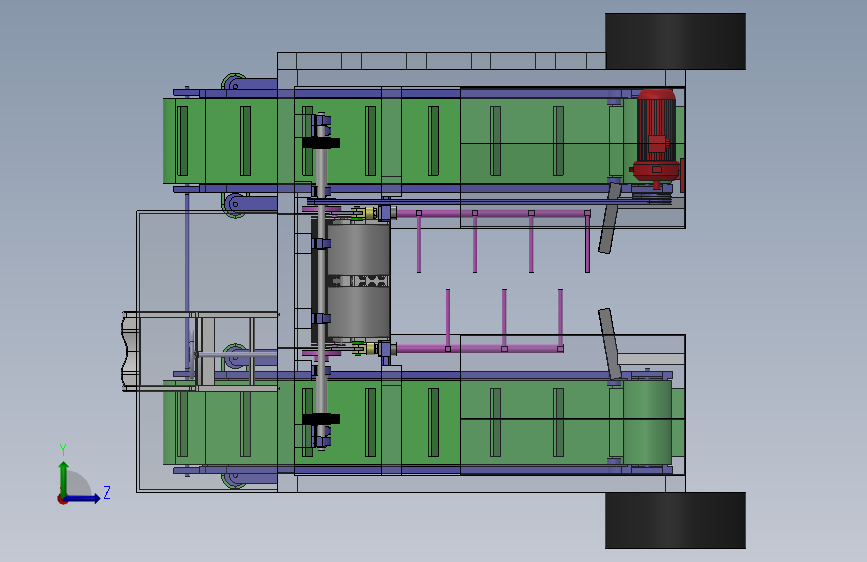The image size is (867, 562).
Task: Select the lower yellow universal joint
Action: pos(364,348)
